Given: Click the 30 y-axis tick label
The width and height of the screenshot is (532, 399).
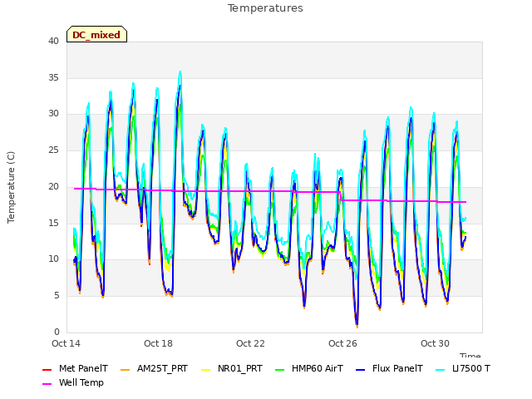Looking at the screenshot, I should 53,114.
